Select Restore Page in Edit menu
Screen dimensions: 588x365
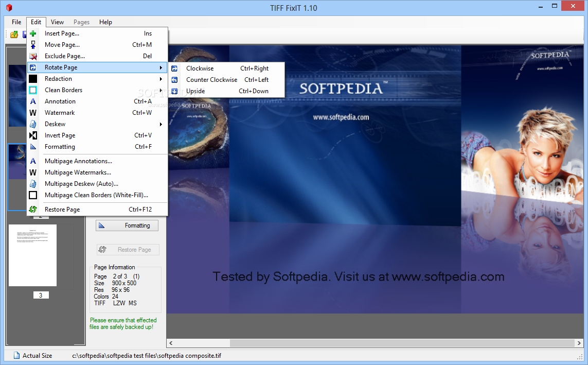(98, 210)
